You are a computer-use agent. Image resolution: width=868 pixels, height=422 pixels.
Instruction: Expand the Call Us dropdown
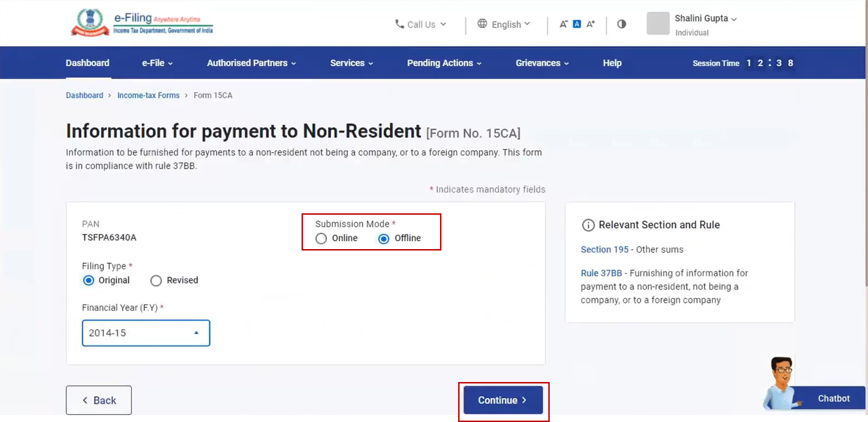pyautogui.click(x=421, y=24)
